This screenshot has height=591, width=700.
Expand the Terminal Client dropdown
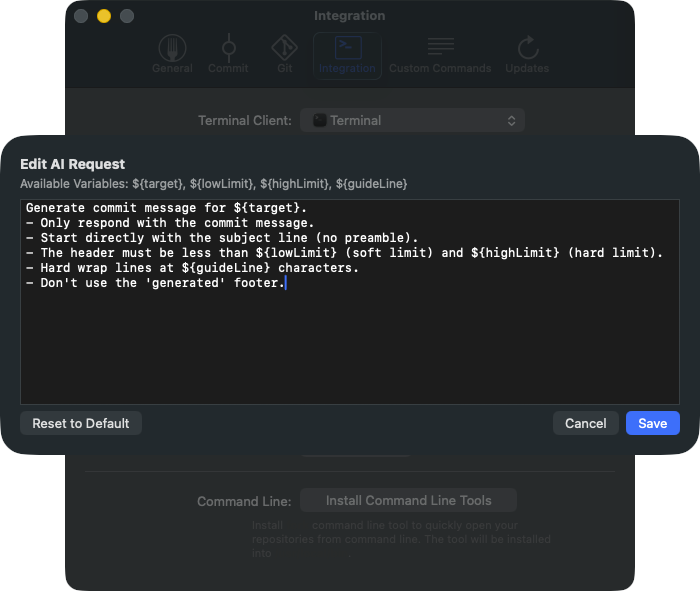pos(412,120)
